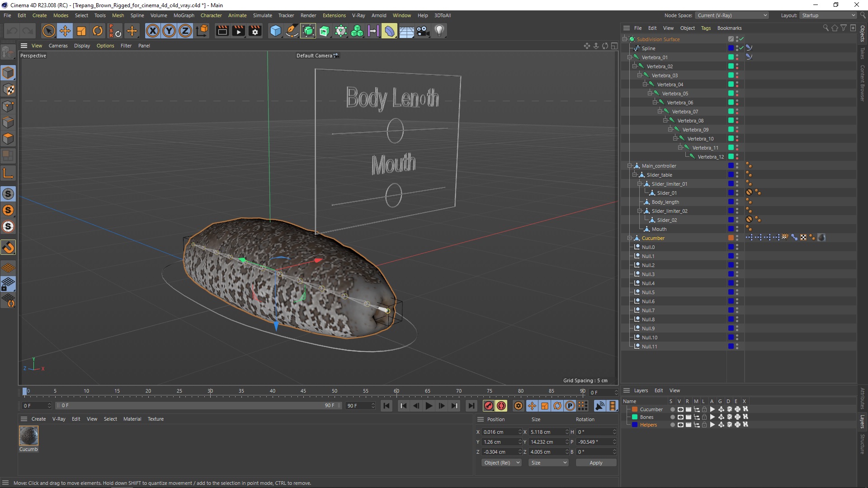Image resolution: width=868 pixels, height=488 pixels.
Task: Click the Extensions menu item
Action: [333, 15]
